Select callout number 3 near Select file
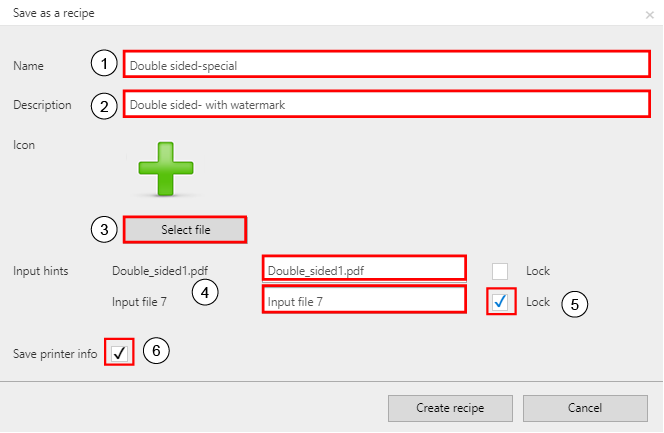664x433 pixels. click(x=103, y=229)
